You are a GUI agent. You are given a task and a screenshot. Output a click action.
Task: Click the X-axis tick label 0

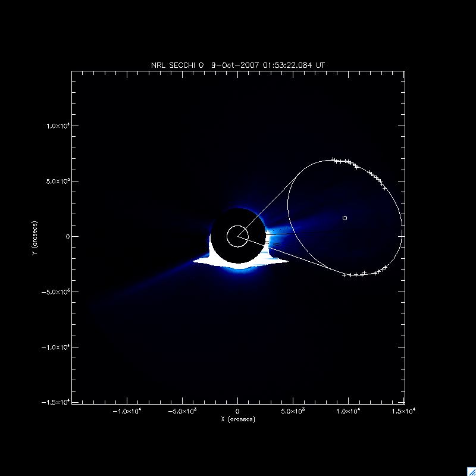coord(237,411)
